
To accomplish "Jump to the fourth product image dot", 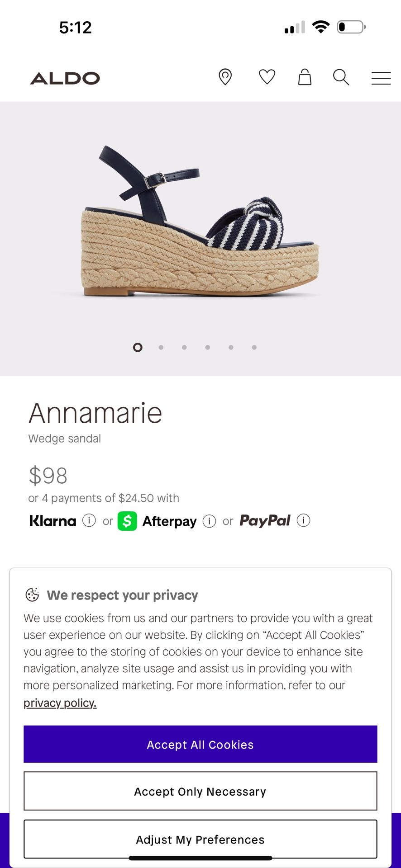I will click(x=207, y=347).
